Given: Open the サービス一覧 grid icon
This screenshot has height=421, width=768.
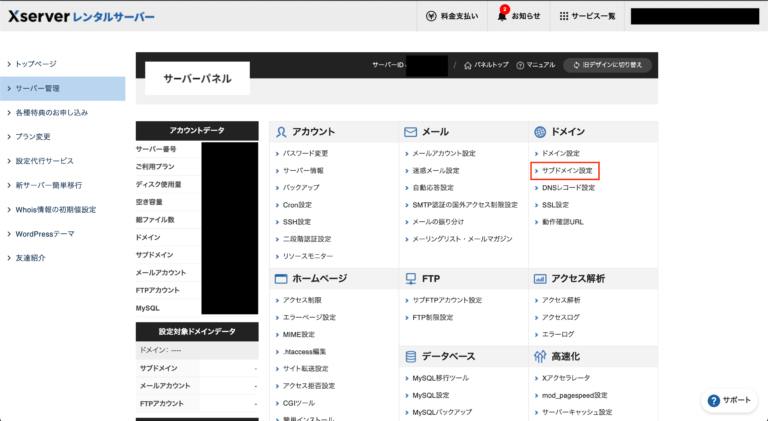Looking at the screenshot, I should pyautogui.click(x=564, y=17).
